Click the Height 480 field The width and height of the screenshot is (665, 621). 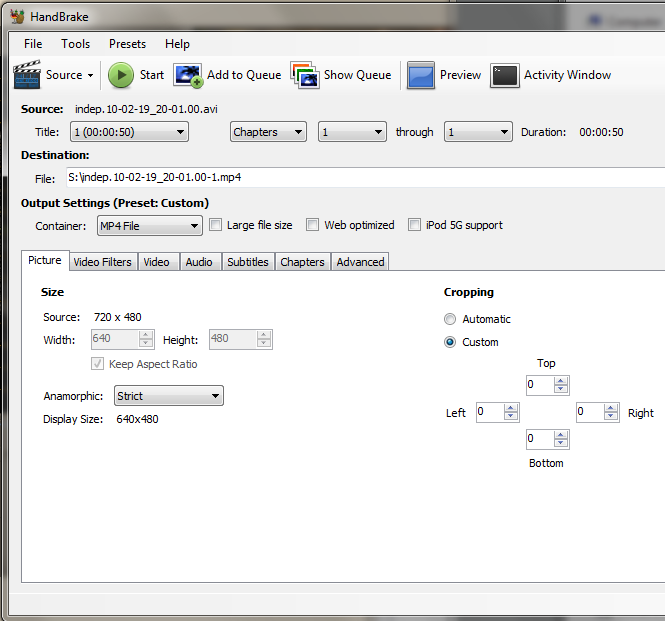tap(233, 339)
